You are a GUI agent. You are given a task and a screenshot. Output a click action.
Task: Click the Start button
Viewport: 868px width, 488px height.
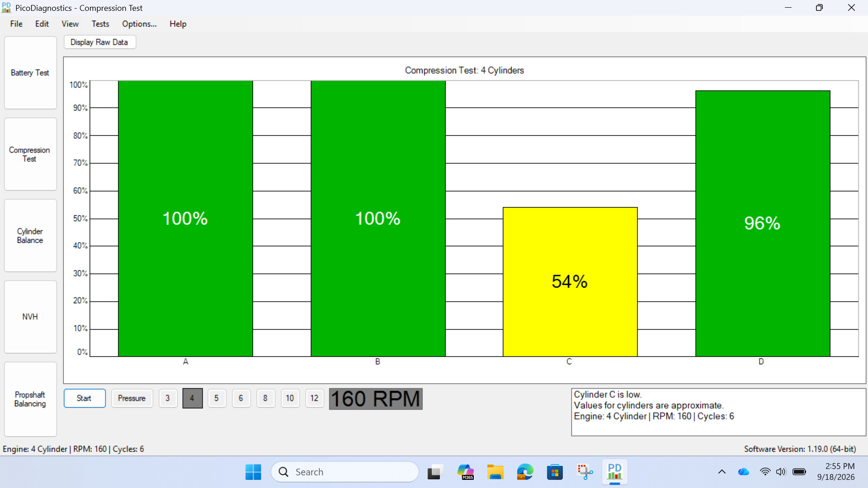(85, 398)
